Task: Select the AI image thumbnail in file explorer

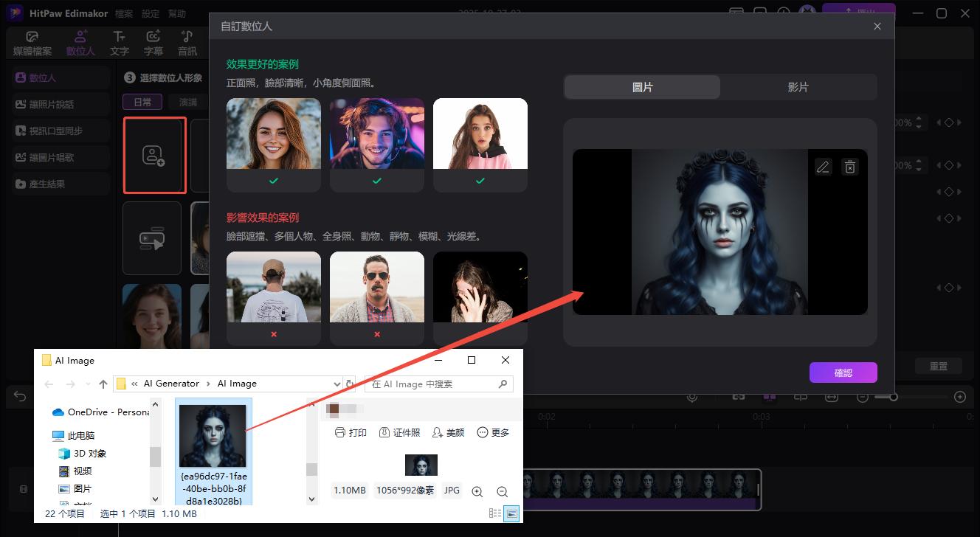Action: [x=213, y=435]
